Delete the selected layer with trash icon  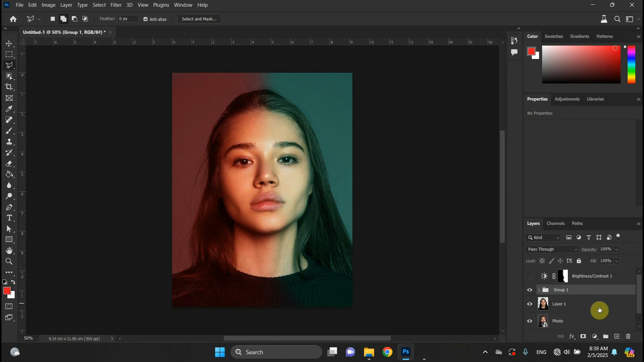[x=628, y=336]
